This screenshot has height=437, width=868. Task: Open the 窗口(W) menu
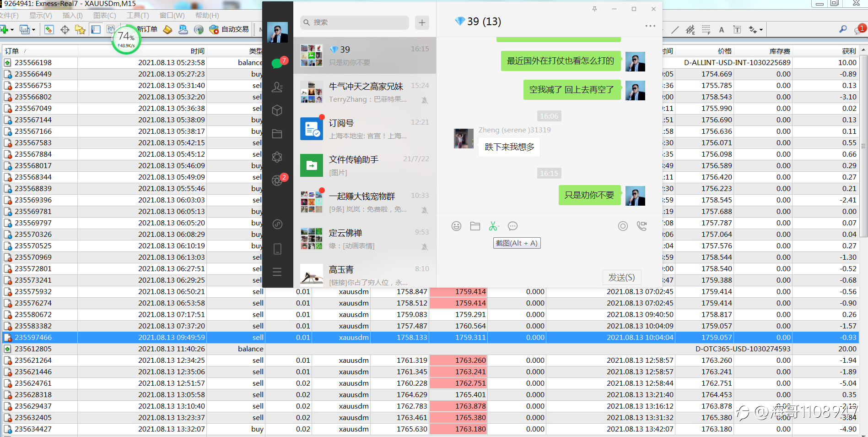[172, 15]
